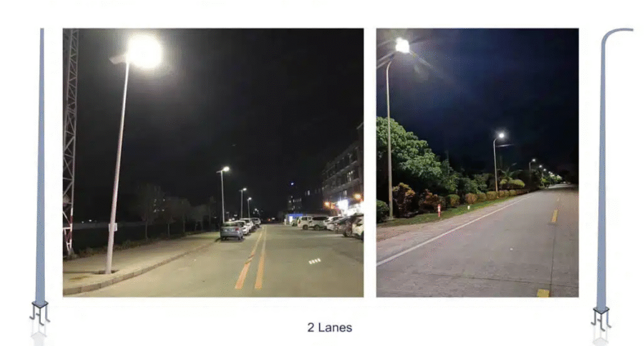644x346 pixels.
Task: Click the grey parked car in left photo
Action: (231, 230)
